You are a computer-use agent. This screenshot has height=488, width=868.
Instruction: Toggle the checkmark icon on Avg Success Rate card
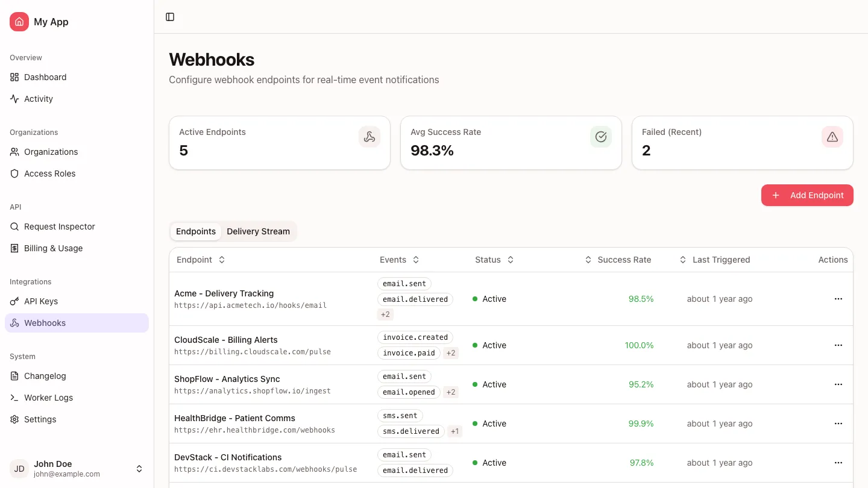[x=601, y=137]
